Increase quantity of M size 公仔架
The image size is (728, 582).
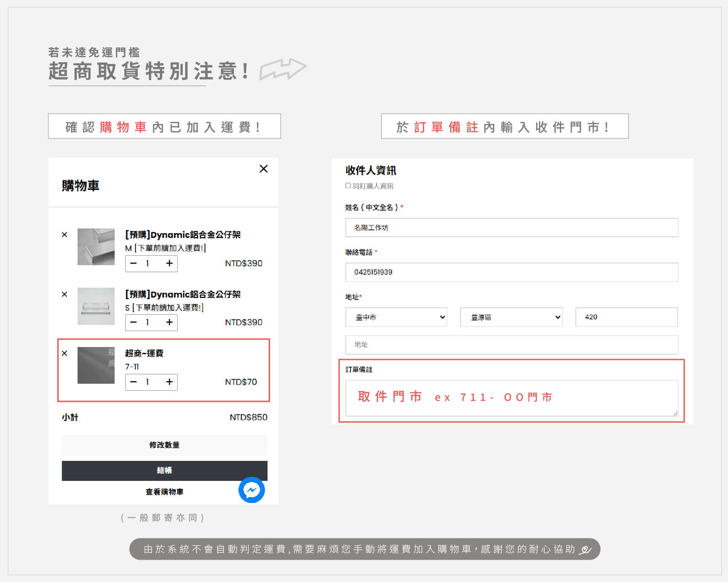[169, 263]
